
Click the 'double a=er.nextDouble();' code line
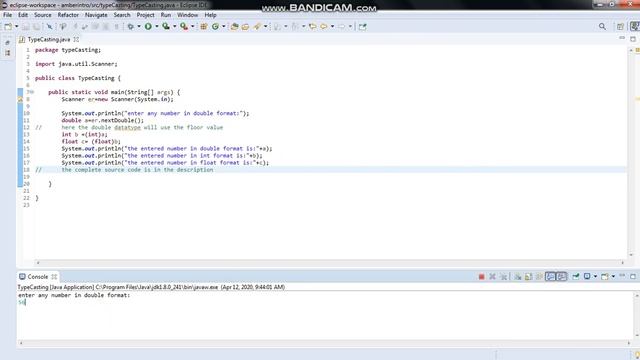point(102,120)
